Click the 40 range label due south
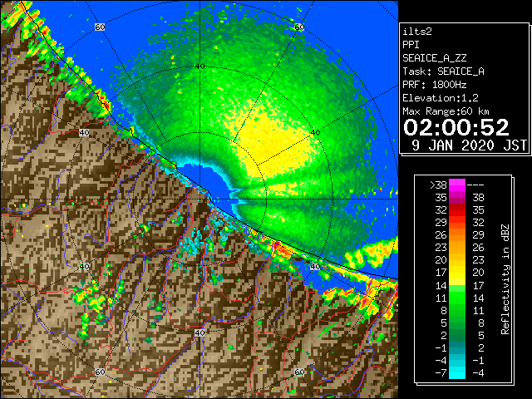Screen dimensions: 532x399 point(199,333)
